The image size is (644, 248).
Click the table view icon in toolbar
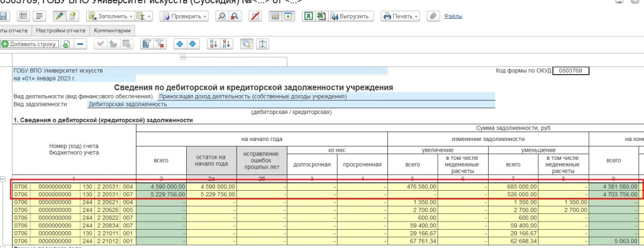point(23,16)
